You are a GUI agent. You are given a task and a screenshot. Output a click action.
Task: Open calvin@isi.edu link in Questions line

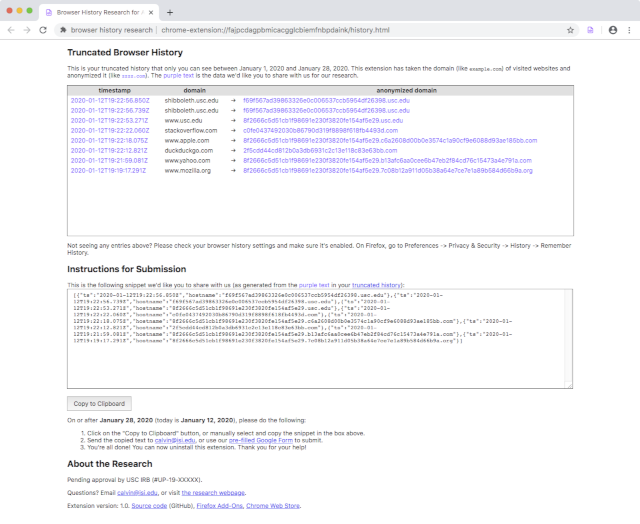137,493
